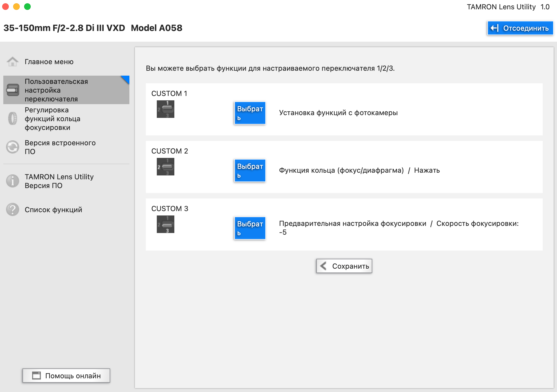Open TAMRON Lens Utility Версия ПО entry
The image size is (557, 392).
pos(59,181)
